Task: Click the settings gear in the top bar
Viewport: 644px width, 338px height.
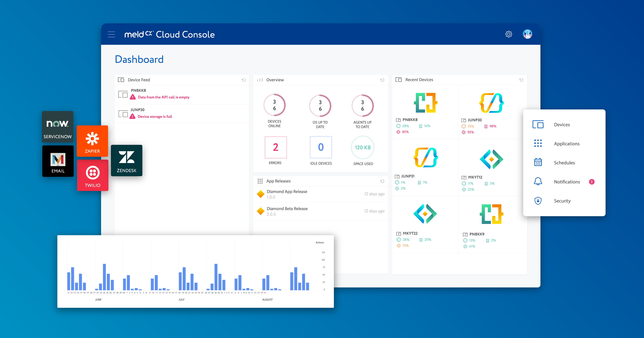Action: pyautogui.click(x=509, y=34)
